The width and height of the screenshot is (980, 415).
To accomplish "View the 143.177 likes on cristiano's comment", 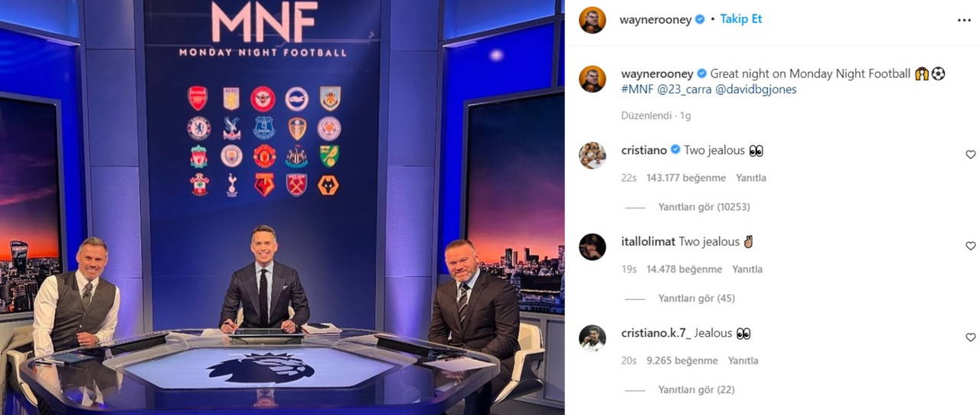I will click(686, 178).
